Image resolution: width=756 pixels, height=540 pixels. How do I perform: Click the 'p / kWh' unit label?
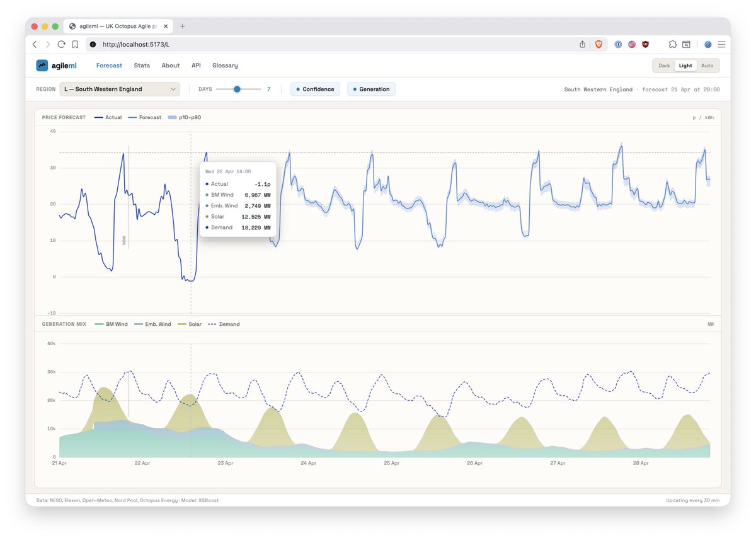click(x=703, y=117)
